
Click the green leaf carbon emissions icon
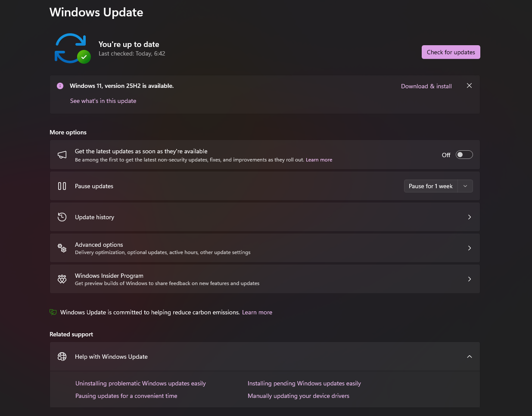point(53,312)
